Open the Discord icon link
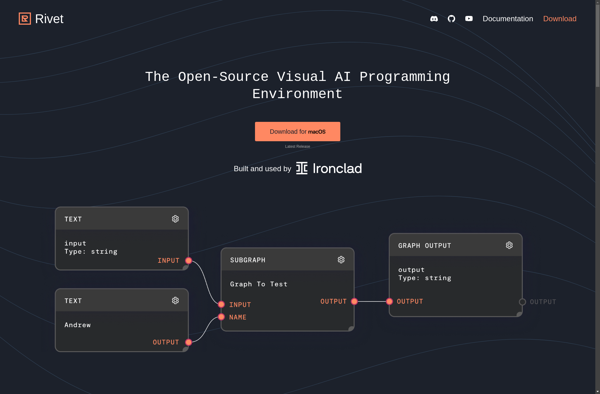This screenshot has width=600, height=394. point(434,19)
